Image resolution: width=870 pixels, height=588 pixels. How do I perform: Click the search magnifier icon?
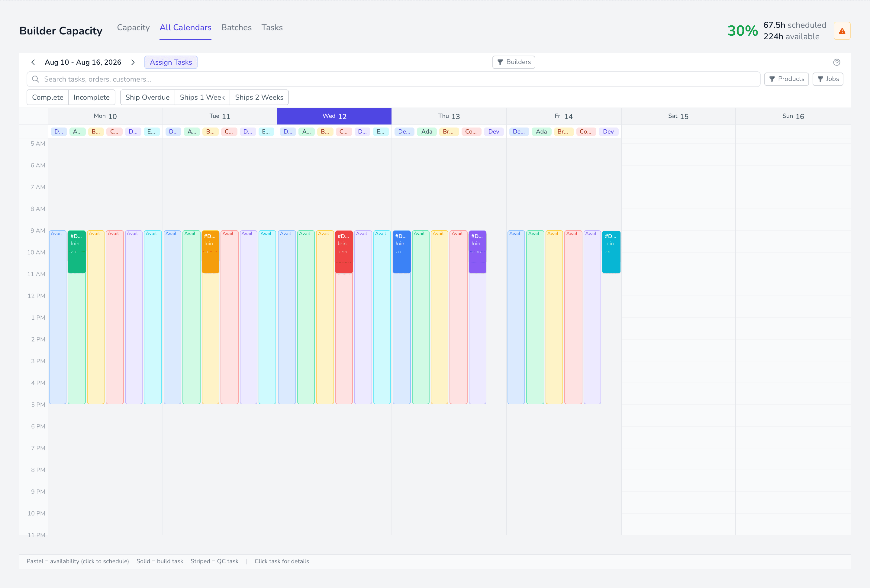point(36,79)
